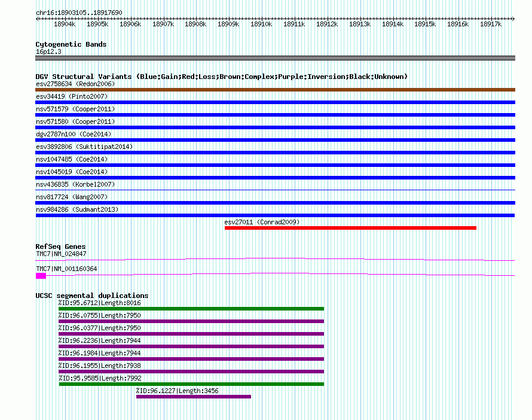532x420 pixels.
Task: Click the blue nsv571579 Cooper2011 gain bar
Action: coord(275,115)
